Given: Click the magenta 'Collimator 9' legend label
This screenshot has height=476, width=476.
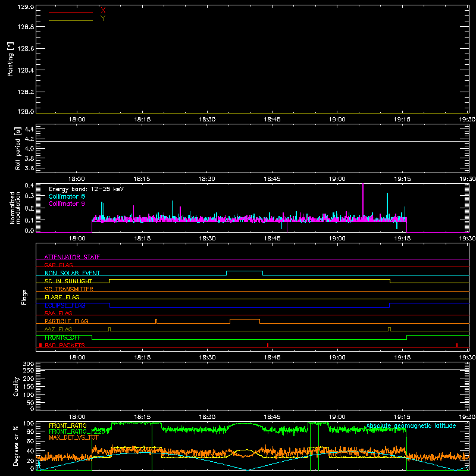Looking at the screenshot, I should click(x=67, y=203).
